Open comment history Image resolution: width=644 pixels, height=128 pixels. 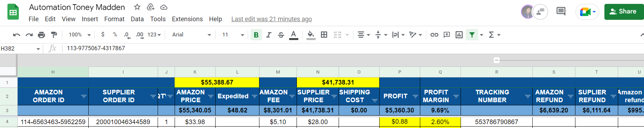point(561,12)
